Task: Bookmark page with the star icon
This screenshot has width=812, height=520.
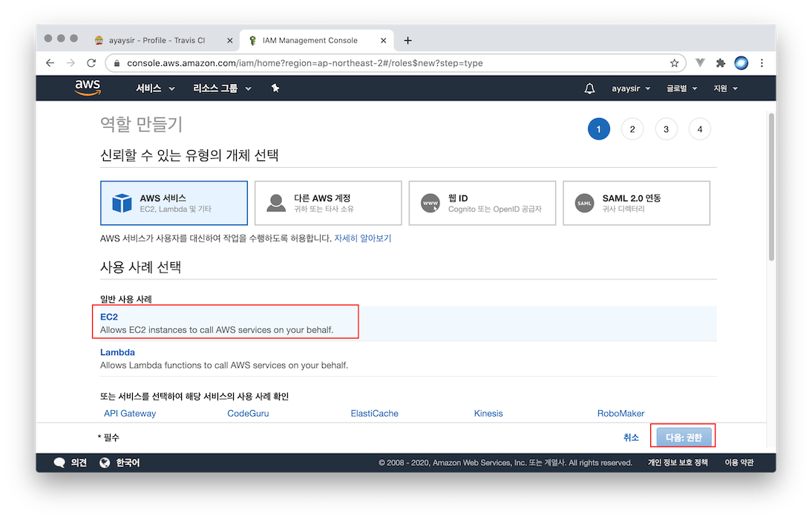Action: coord(675,63)
